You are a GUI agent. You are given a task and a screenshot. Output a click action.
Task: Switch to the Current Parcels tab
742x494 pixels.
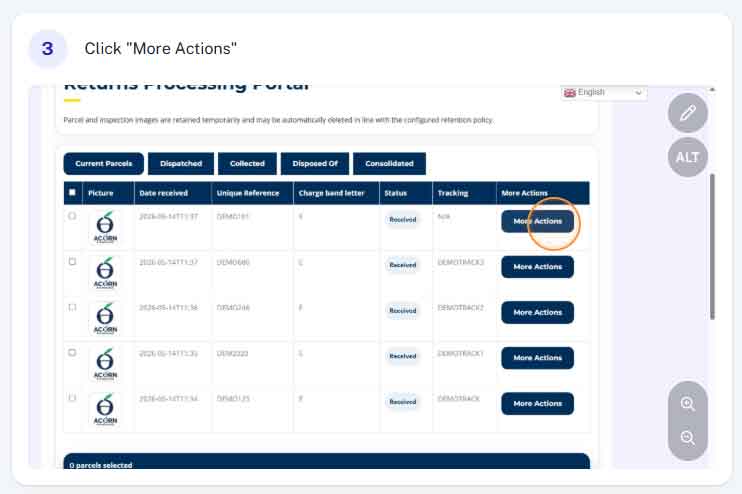point(104,163)
